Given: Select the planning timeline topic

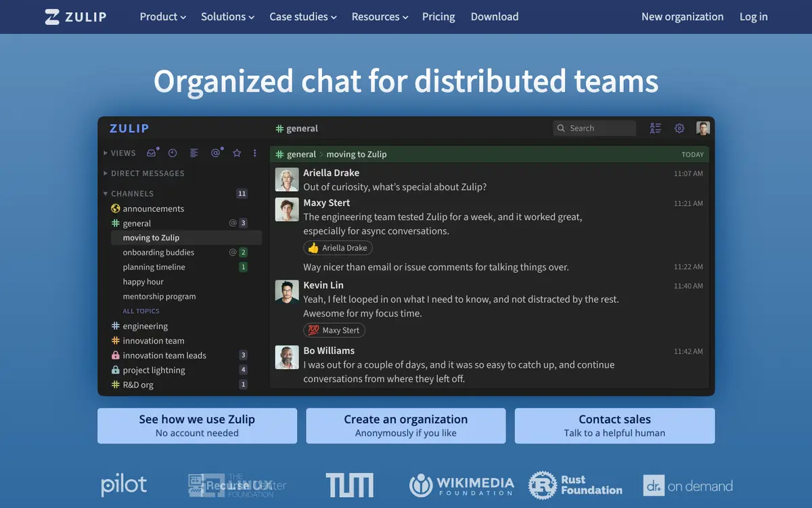Looking at the screenshot, I should point(154,268).
